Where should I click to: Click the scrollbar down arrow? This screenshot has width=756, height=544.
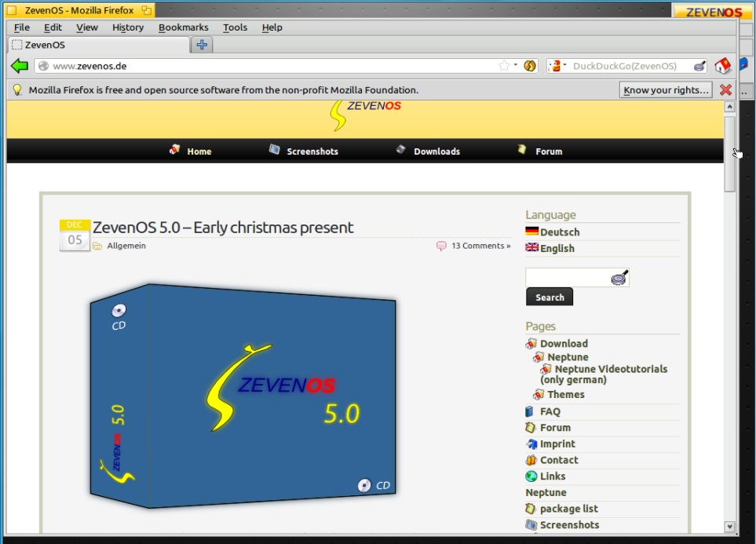[x=730, y=527]
